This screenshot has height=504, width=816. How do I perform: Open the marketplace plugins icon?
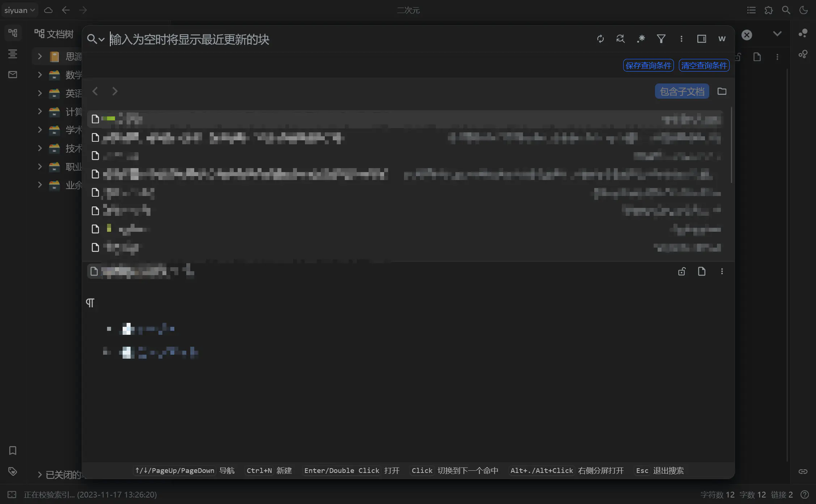tap(769, 10)
